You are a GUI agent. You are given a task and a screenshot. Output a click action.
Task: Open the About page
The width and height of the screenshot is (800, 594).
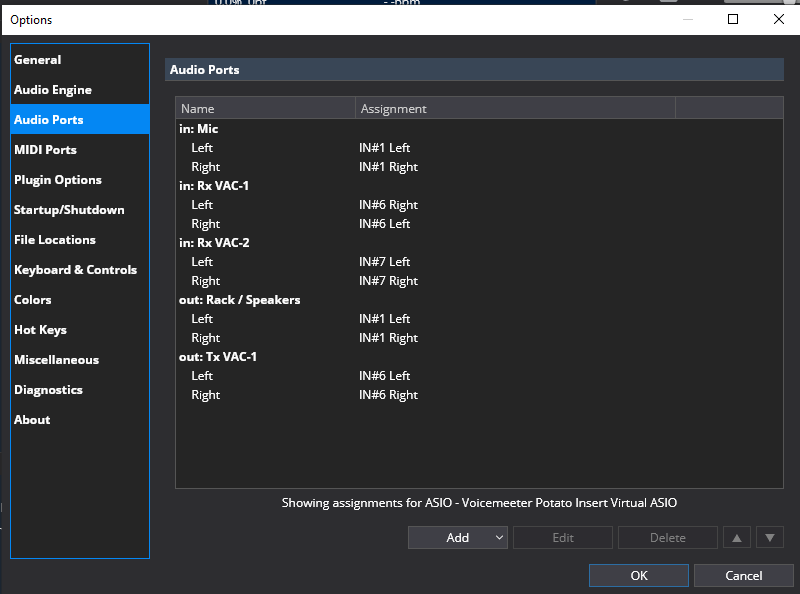click(80, 419)
